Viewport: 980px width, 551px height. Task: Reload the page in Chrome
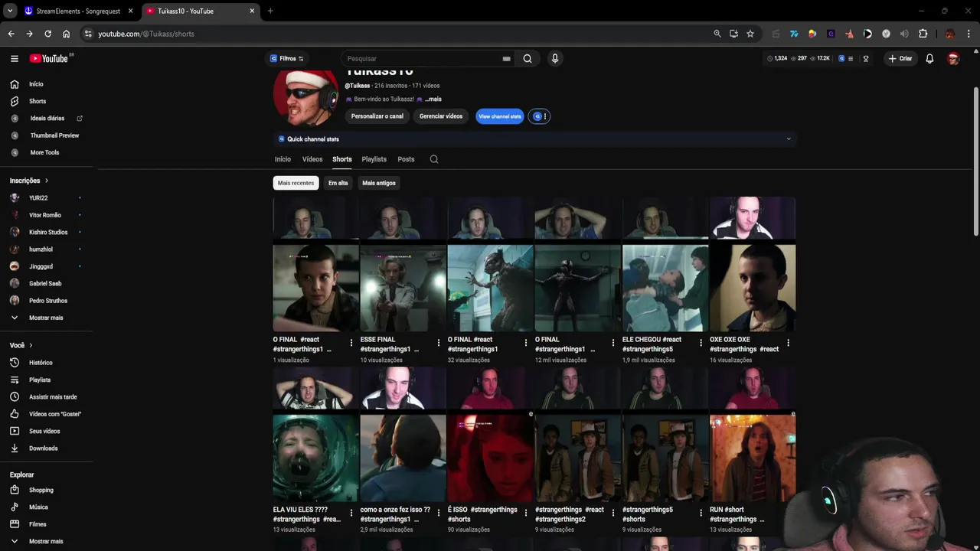coord(47,34)
